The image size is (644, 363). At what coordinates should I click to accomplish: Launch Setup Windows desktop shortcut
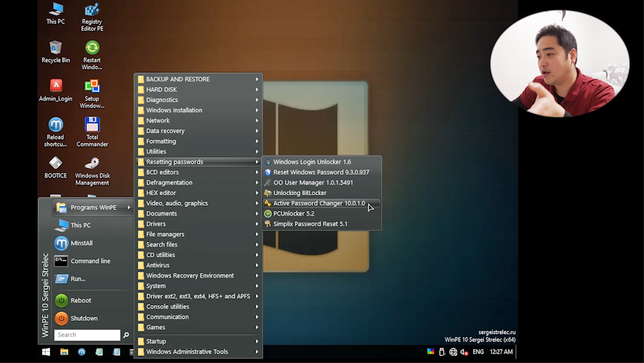[x=92, y=94]
